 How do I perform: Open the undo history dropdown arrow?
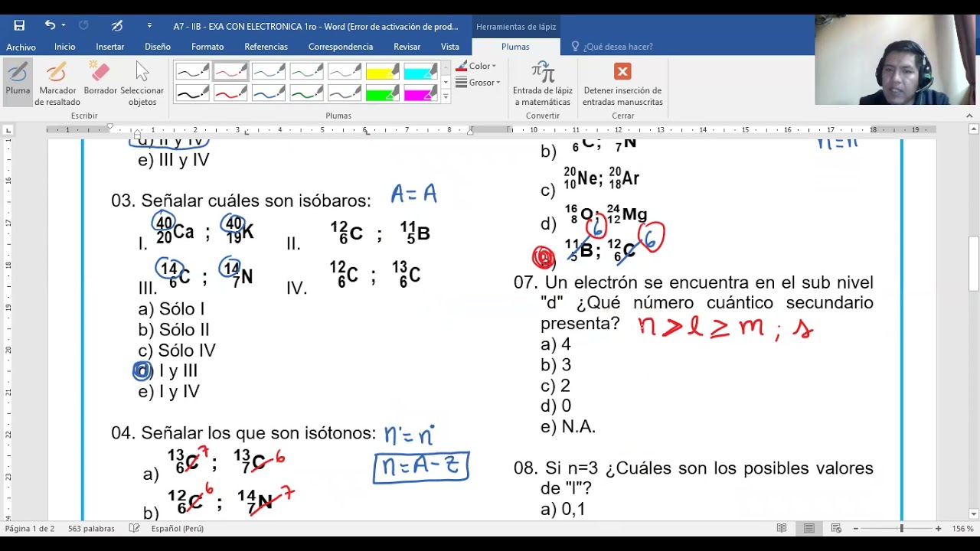[64, 25]
